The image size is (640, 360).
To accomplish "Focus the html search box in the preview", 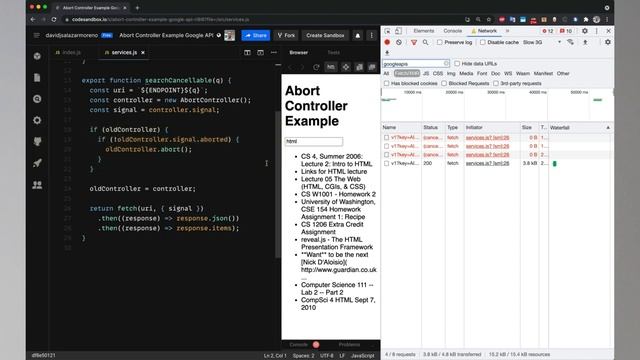I will click(x=313, y=141).
